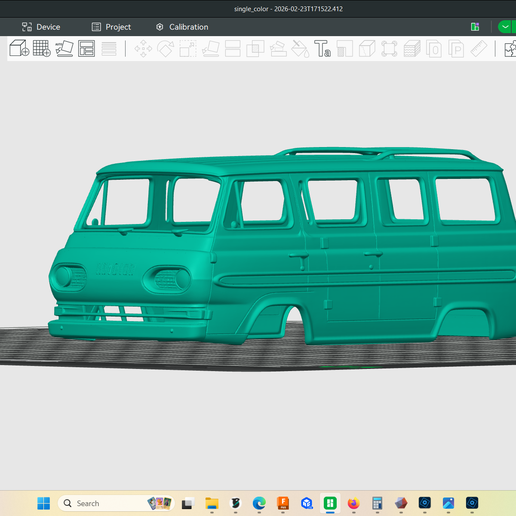Click the stacked pages icon marked P
This screenshot has width=516, height=516.
pos(456,49)
